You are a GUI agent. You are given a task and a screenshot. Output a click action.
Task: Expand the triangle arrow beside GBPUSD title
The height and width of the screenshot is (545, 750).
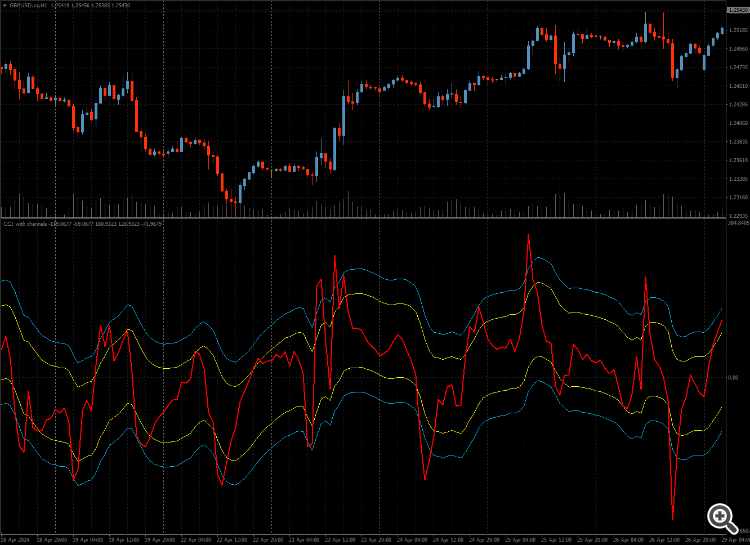(x=5, y=5)
